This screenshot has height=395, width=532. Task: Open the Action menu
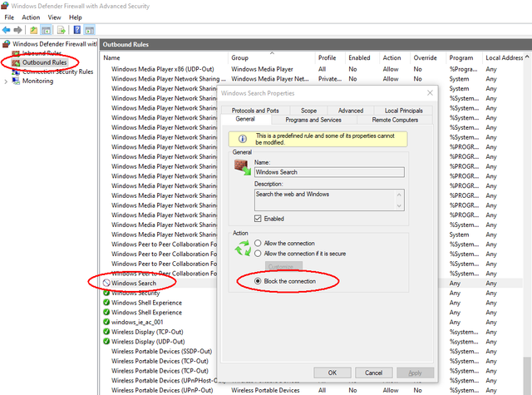click(31, 17)
